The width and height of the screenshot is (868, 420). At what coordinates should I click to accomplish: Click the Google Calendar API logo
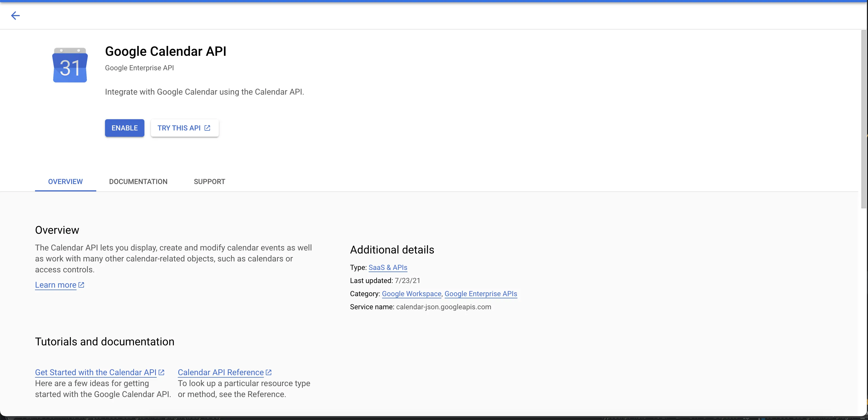click(x=70, y=65)
